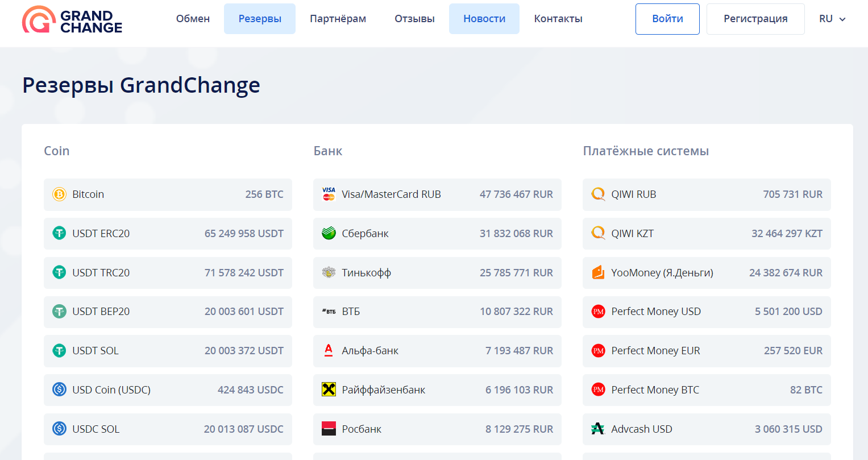Click the 10 807 322 RUR value
868x460 pixels.
click(516, 312)
